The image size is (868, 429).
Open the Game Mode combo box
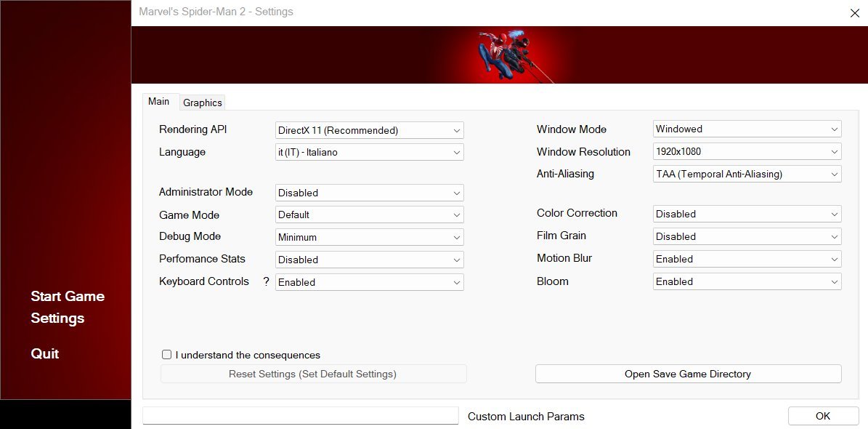pos(369,214)
